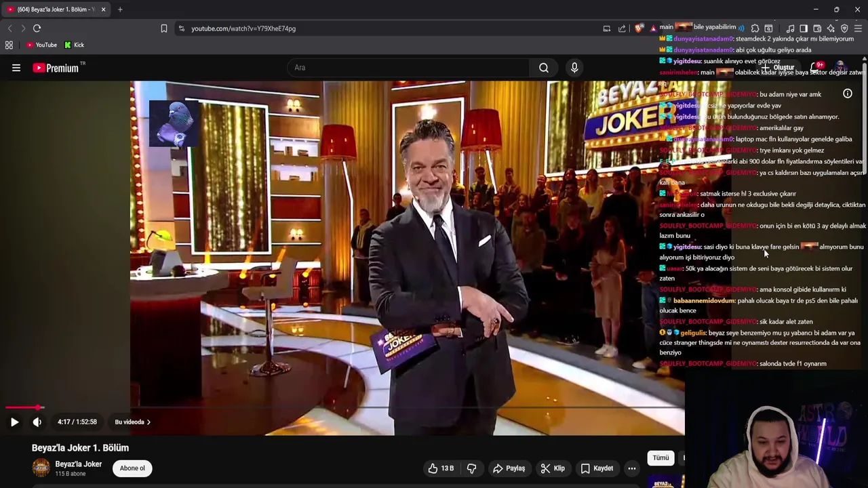Image resolution: width=868 pixels, height=488 pixels.
Task: Dislike the video with thumbs down
Action: tap(472, 468)
